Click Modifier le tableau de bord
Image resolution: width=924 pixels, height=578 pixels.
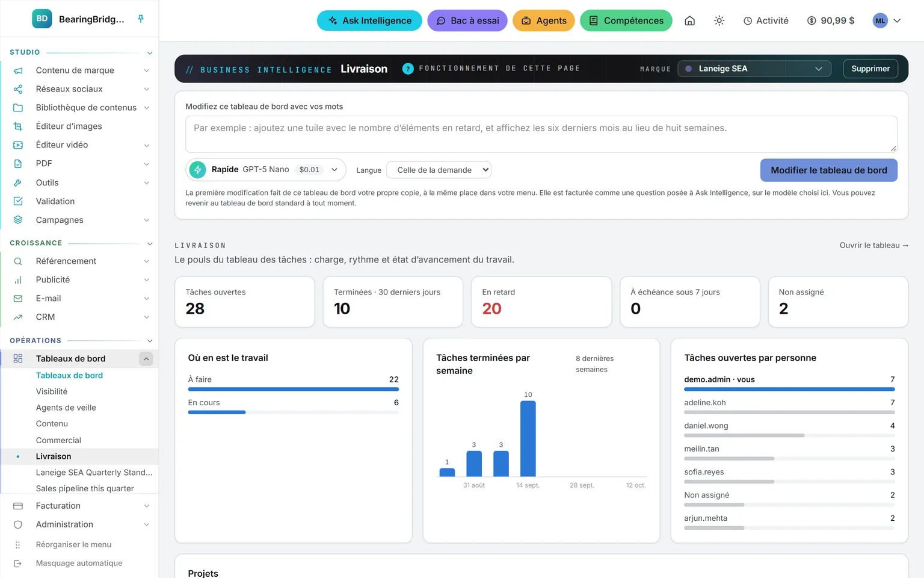coord(829,170)
